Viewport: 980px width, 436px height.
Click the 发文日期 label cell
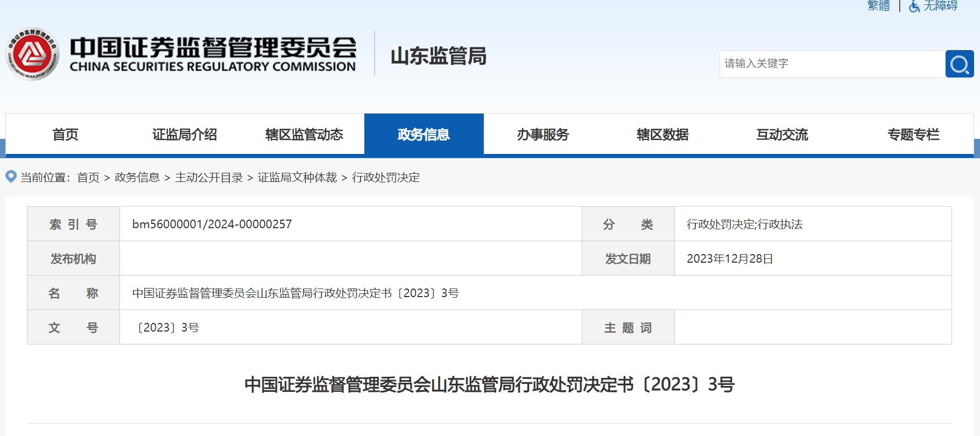tap(628, 258)
